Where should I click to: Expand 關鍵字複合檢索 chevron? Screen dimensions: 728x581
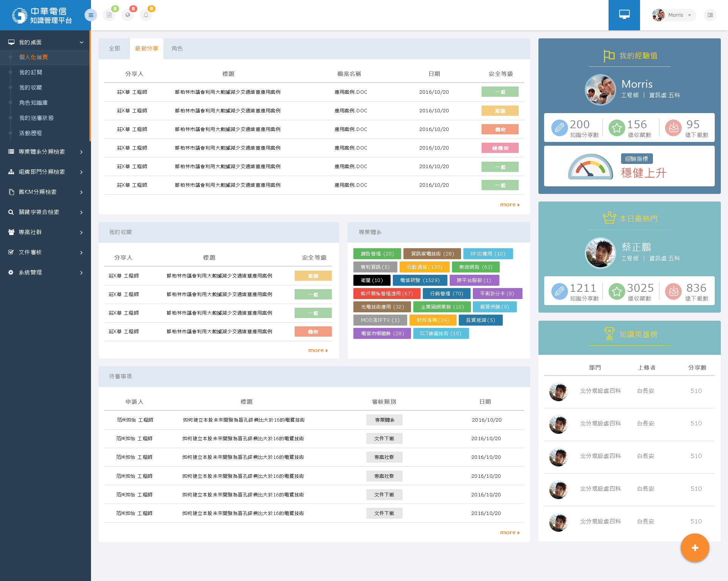pyautogui.click(x=82, y=212)
